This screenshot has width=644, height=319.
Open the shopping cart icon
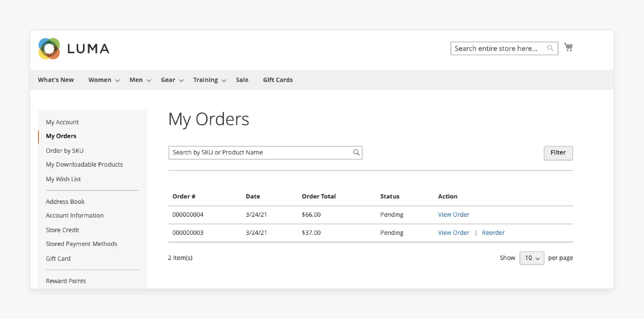[x=569, y=47]
